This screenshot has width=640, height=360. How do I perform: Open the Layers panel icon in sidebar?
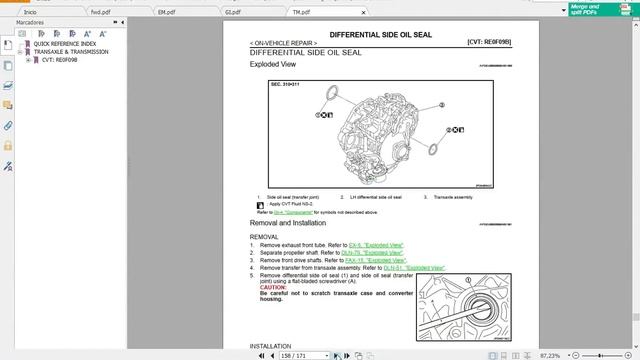click(8, 85)
